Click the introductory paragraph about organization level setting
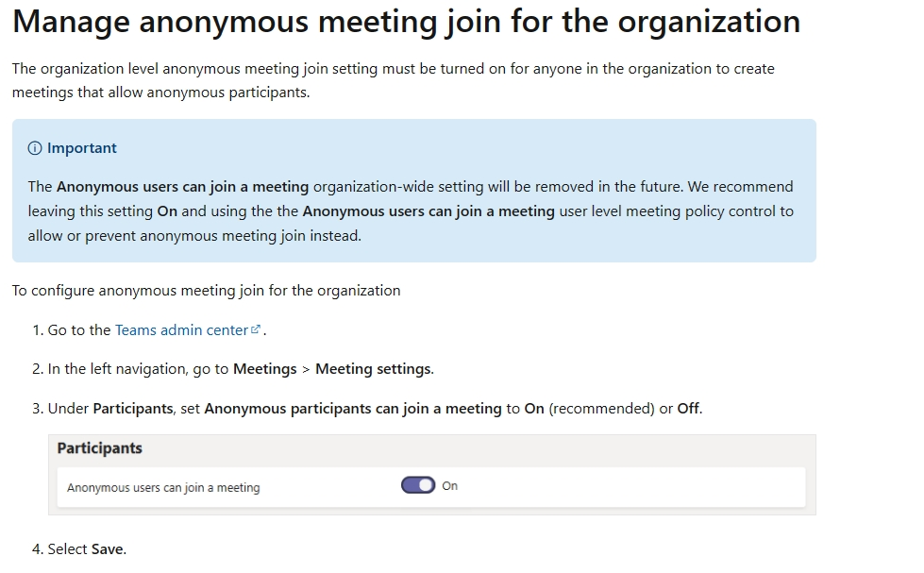The height and width of the screenshot is (573, 924). tap(393, 81)
